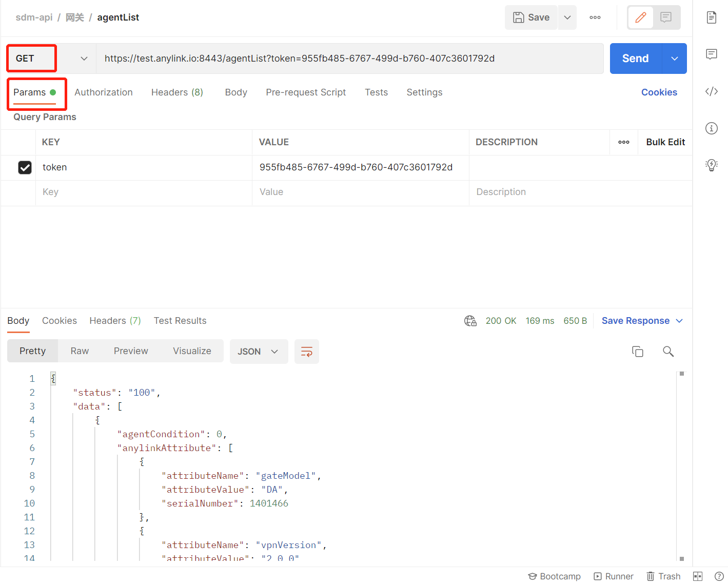Screen dimensions: 728x584
Task: Click the Send button
Action: tap(636, 59)
